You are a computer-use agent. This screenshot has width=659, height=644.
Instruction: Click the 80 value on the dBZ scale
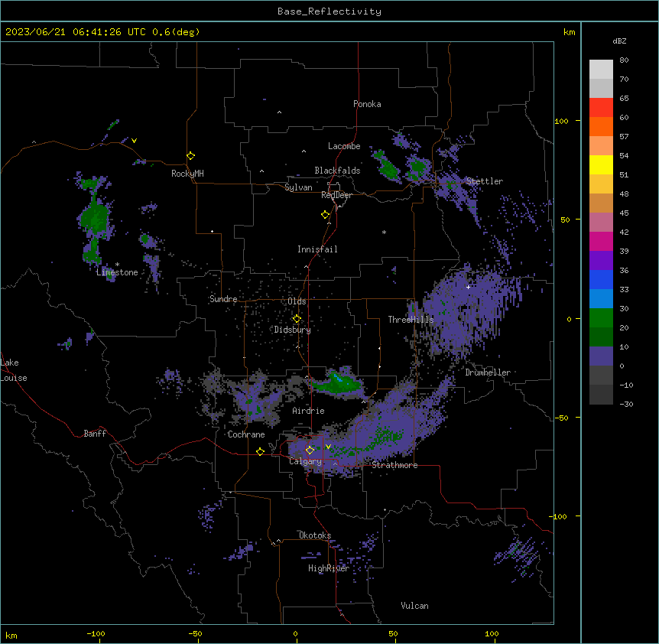(624, 60)
